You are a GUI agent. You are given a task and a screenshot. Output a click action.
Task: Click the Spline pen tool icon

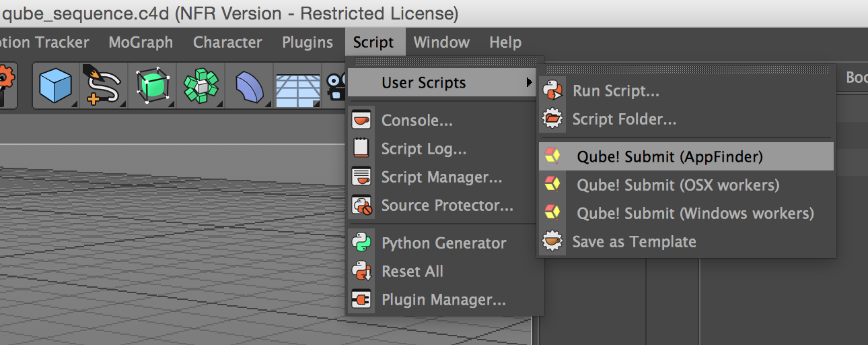click(104, 86)
